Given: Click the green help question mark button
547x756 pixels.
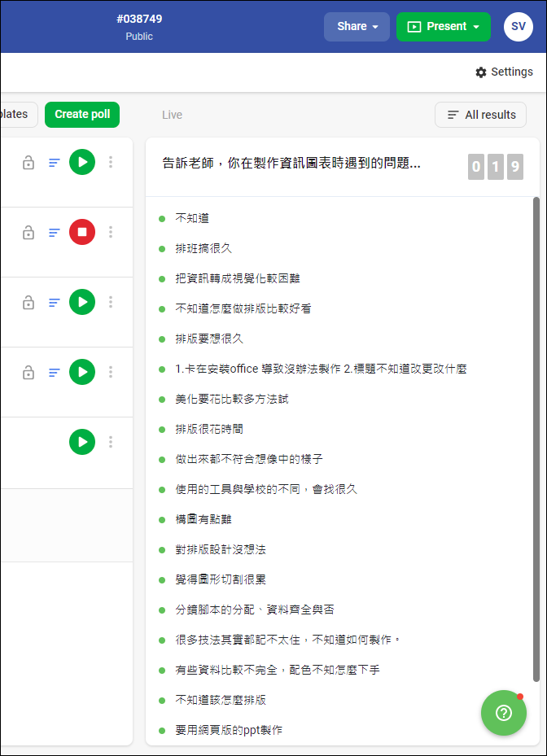Looking at the screenshot, I should coord(503,713).
